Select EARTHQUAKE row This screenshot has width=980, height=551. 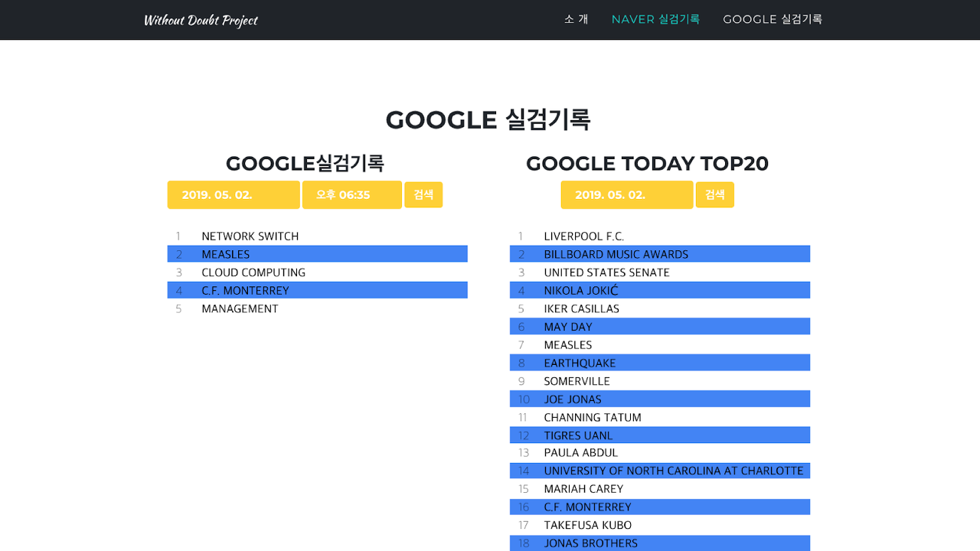click(x=660, y=363)
